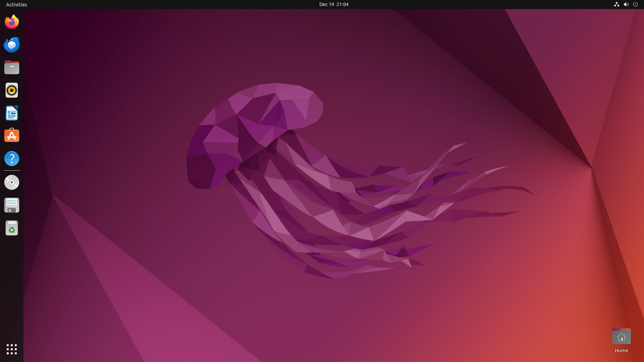This screenshot has width=644, height=362.
Task: Click the floppy drive dock icon
Action: [x=12, y=205]
